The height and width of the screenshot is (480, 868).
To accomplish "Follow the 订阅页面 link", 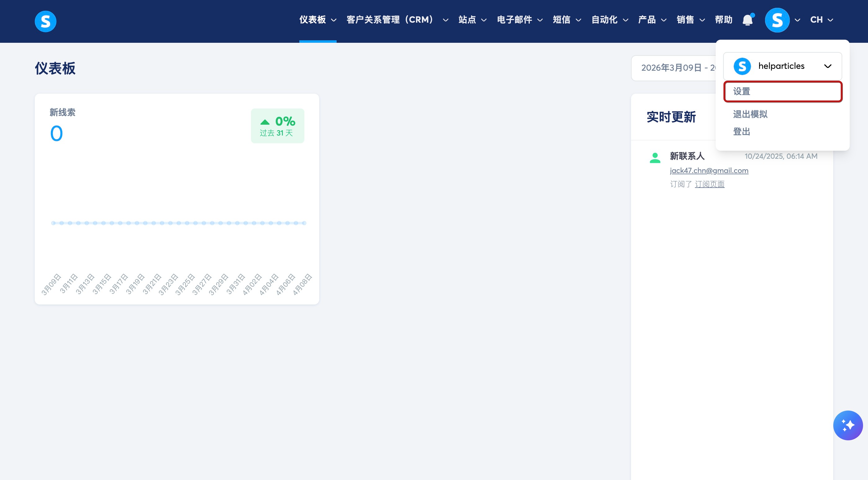I will 709,184.
